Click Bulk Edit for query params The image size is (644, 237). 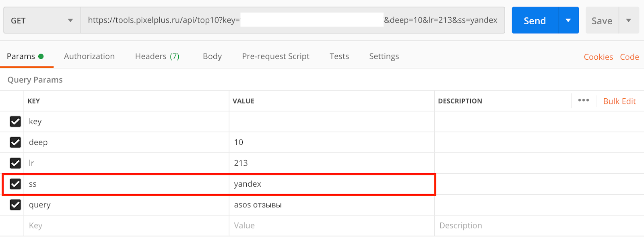pyautogui.click(x=619, y=101)
